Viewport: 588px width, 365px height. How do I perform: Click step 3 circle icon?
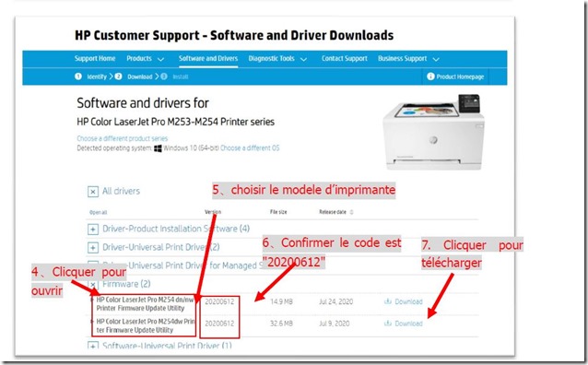point(164,77)
